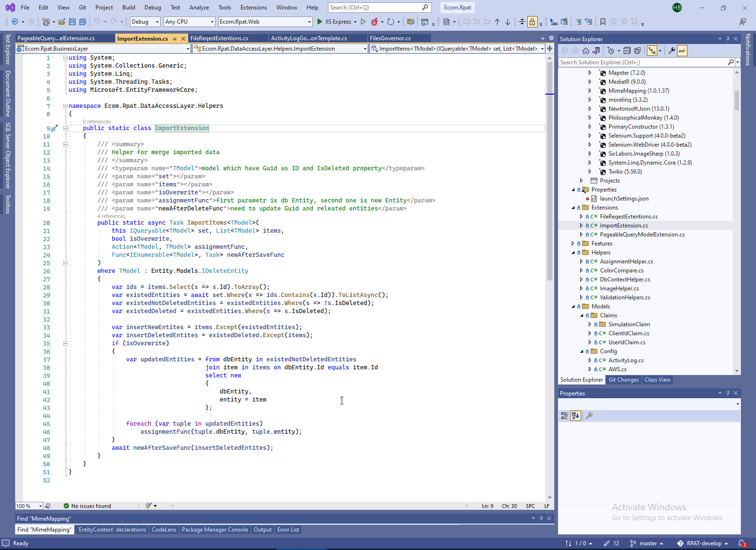Open the Any CPU platform dropdown
Image resolution: width=756 pixels, height=550 pixels.
pos(189,22)
